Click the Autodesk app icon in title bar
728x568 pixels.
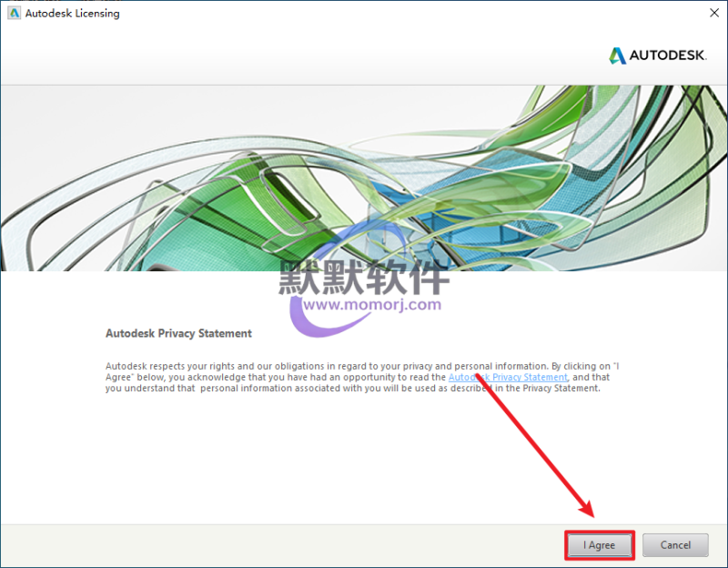[14, 14]
